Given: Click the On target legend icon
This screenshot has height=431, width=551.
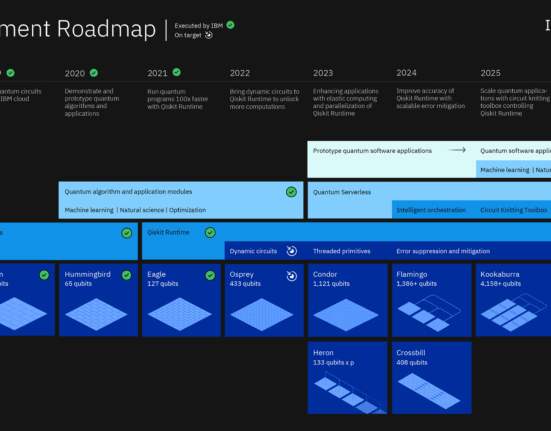Looking at the screenshot, I should [209, 35].
